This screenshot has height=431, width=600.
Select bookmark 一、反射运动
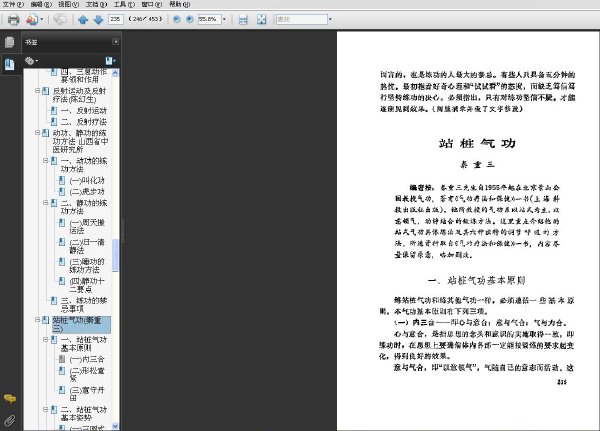pyautogui.click(x=84, y=111)
